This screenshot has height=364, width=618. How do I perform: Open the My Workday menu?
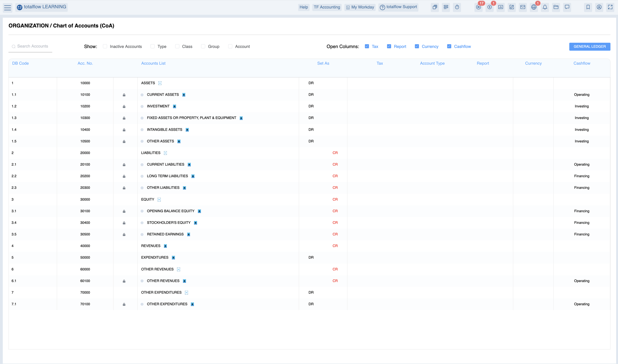(360, 7)
